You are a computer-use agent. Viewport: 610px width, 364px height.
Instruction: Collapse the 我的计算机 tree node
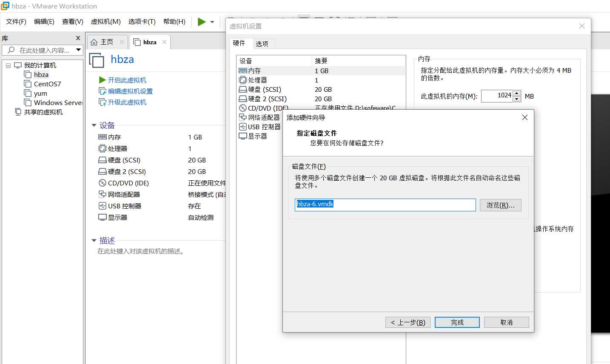tap(8, 65)
